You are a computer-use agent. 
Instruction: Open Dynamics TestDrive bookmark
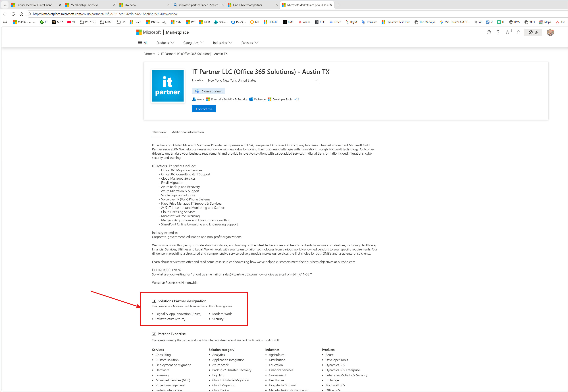pyautogui.click(x=396, y=22)
